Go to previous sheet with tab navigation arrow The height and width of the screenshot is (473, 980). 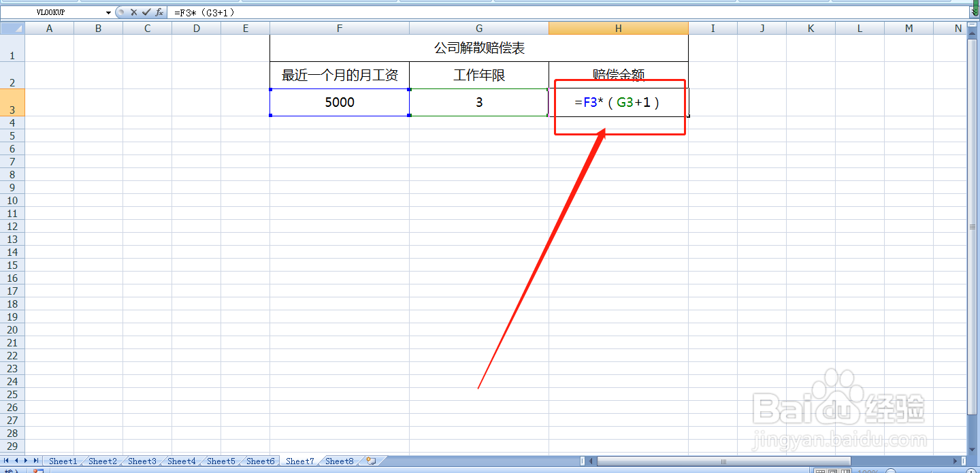[17, 461]
